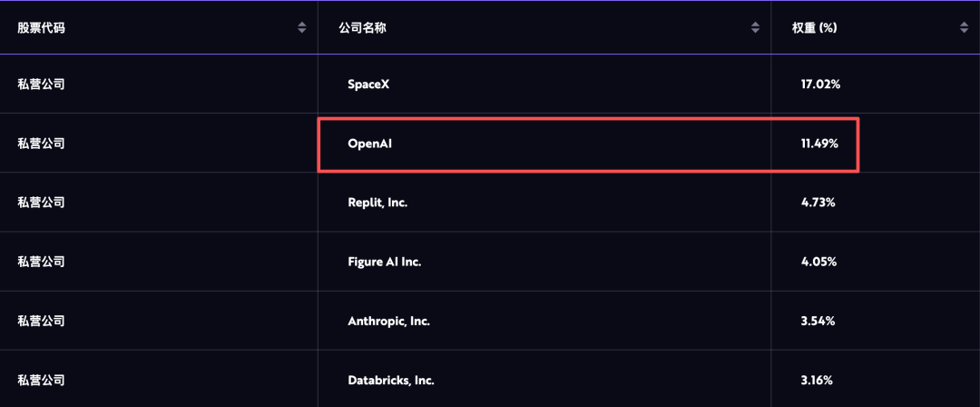Sort by the 股票代码 column arrows
Viewport: 980px width, 407px height.
point(302,28)
